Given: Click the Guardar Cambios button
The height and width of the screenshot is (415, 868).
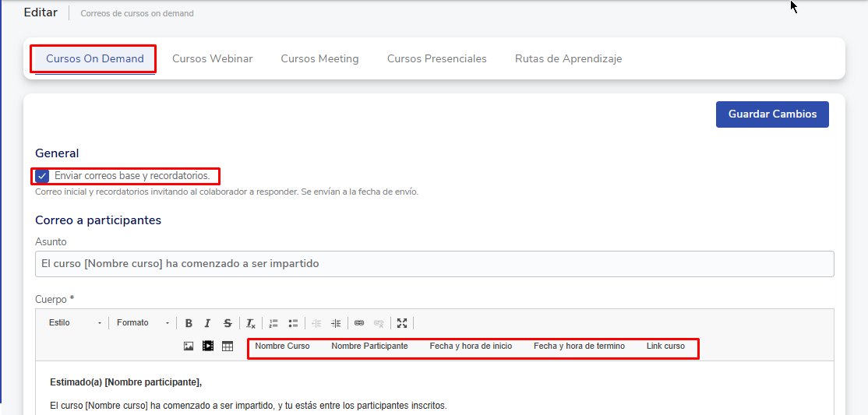Looking at the screenshot, I should tap(772, 114).
